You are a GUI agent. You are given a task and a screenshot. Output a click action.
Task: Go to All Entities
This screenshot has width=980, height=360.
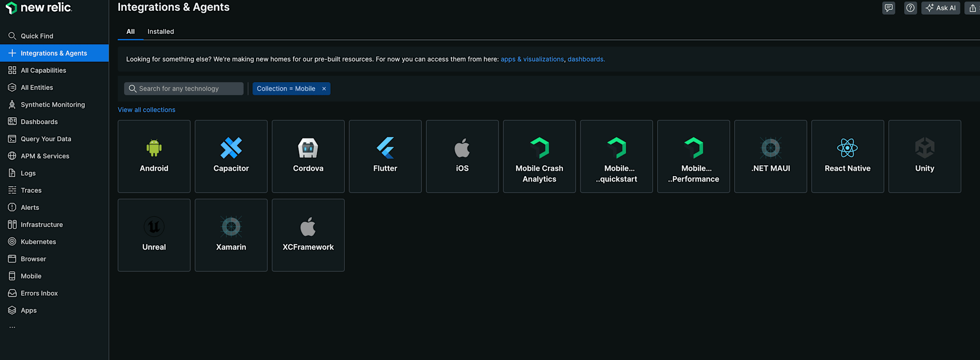(54, 87)
